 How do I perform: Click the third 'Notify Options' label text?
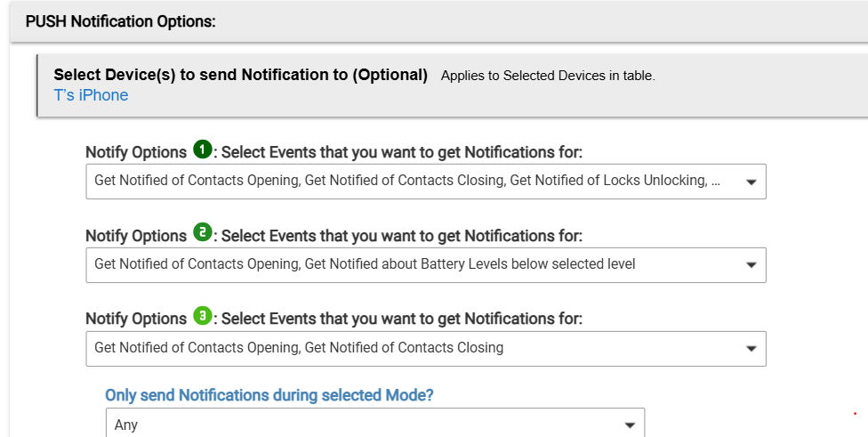pyautogui.click(x=136, y=319)
